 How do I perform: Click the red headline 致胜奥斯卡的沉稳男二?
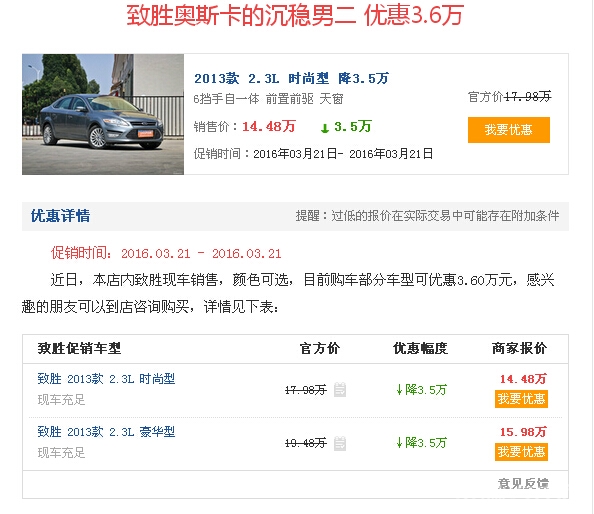click(x=241, y=16)
